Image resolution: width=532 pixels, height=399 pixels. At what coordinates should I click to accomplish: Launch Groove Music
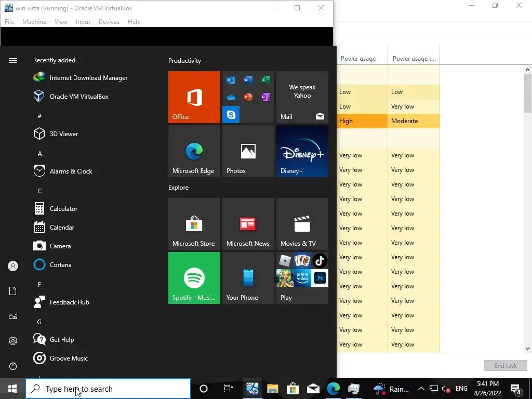click(61, 358)
